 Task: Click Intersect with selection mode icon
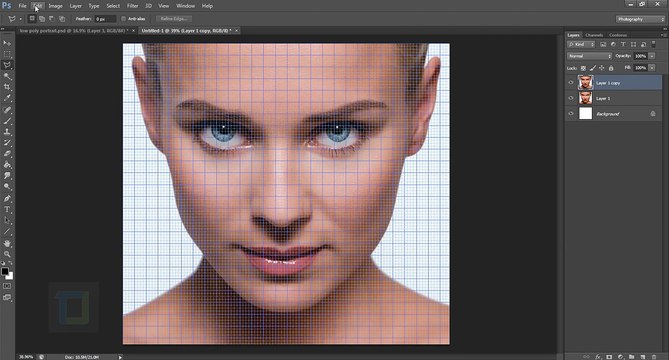pyautogui.click(x=62, y=19)
